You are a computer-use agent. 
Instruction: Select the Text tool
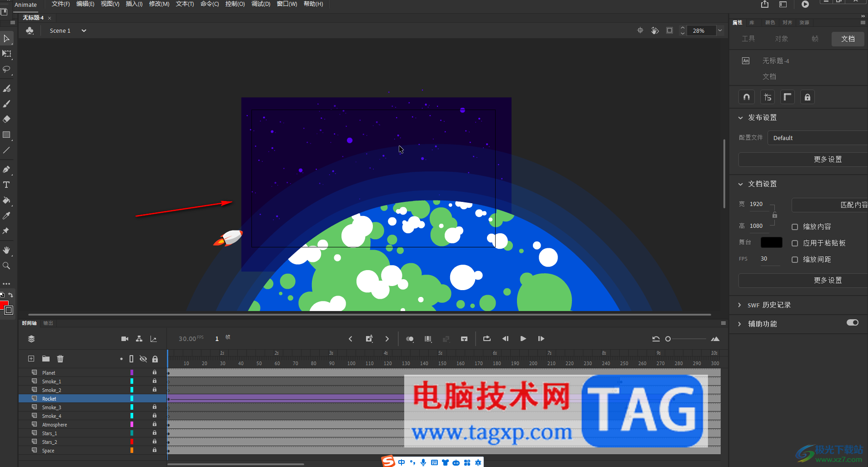click(6, 185)
